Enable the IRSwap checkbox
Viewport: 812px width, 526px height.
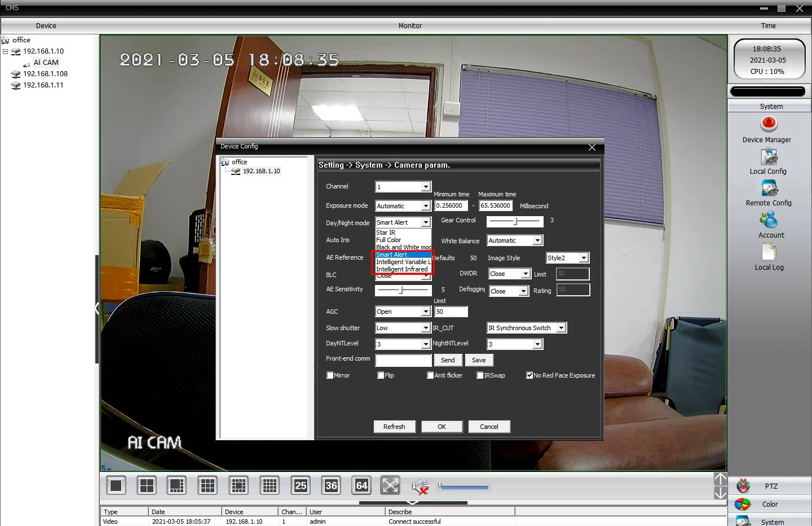point(480,375)
